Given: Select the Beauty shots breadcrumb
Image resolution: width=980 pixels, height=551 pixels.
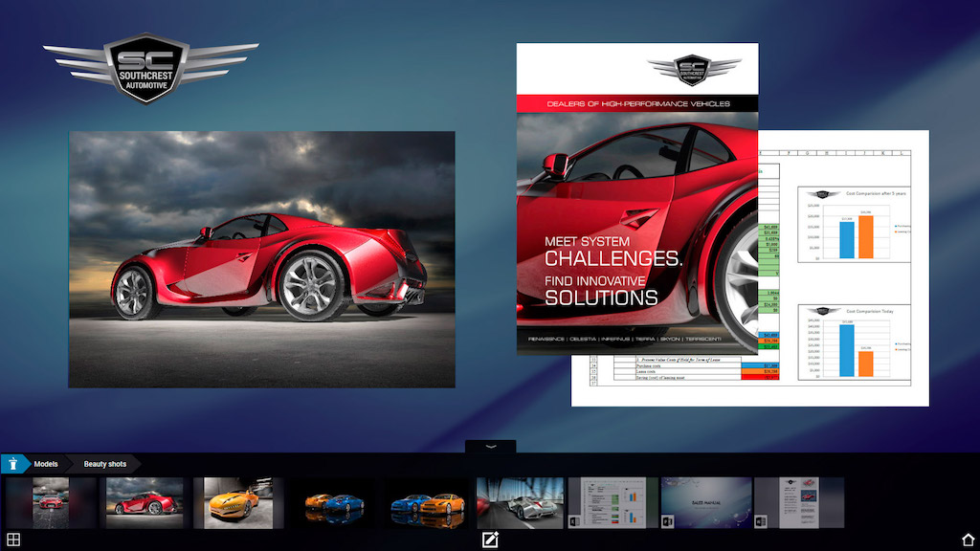Looking at the screenshot, I should [x=104, y=464].
